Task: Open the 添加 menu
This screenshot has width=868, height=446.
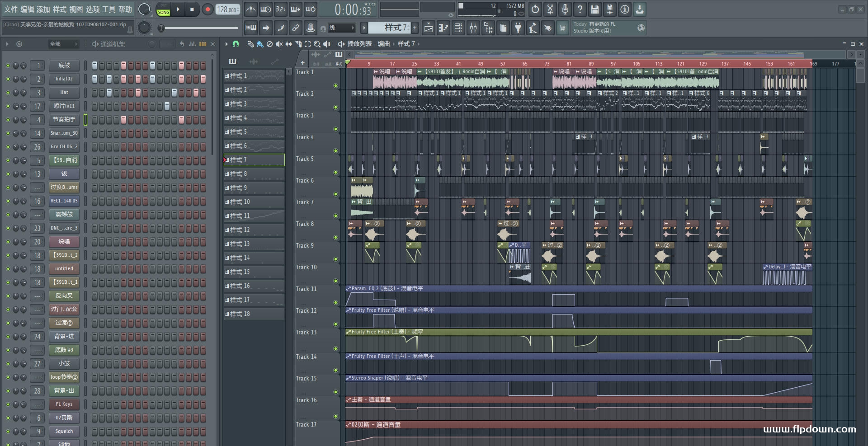Action: click(43, 9)
